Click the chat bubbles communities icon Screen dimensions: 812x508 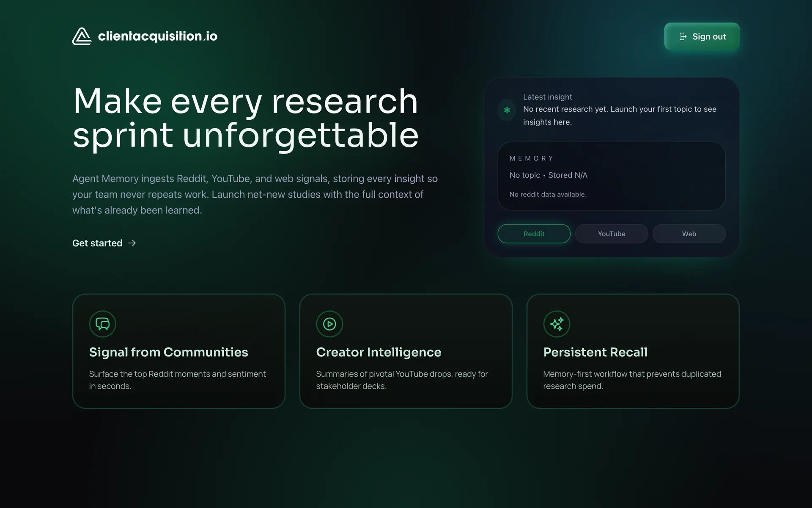click(x=103, y=324)
